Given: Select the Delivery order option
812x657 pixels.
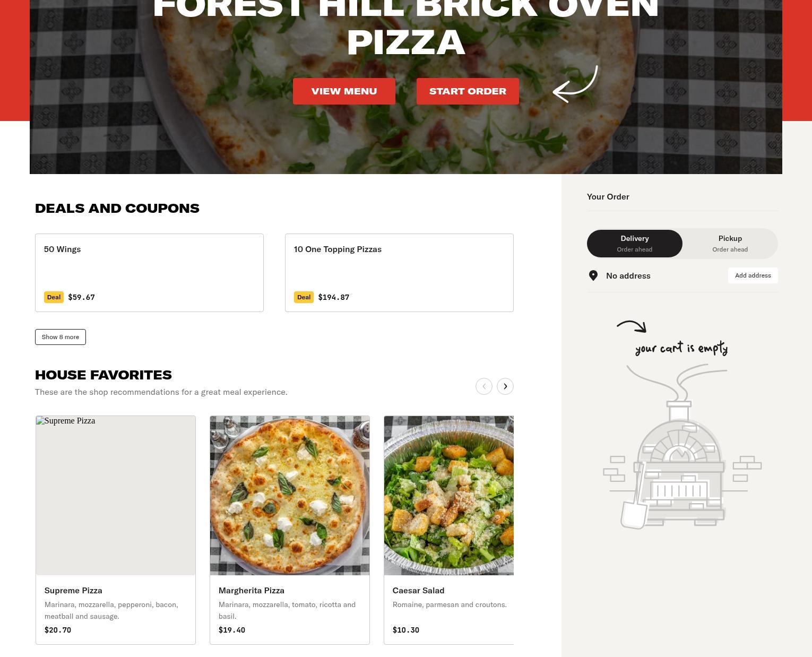Looking at the screenshot, I should (x=635, y=244).
